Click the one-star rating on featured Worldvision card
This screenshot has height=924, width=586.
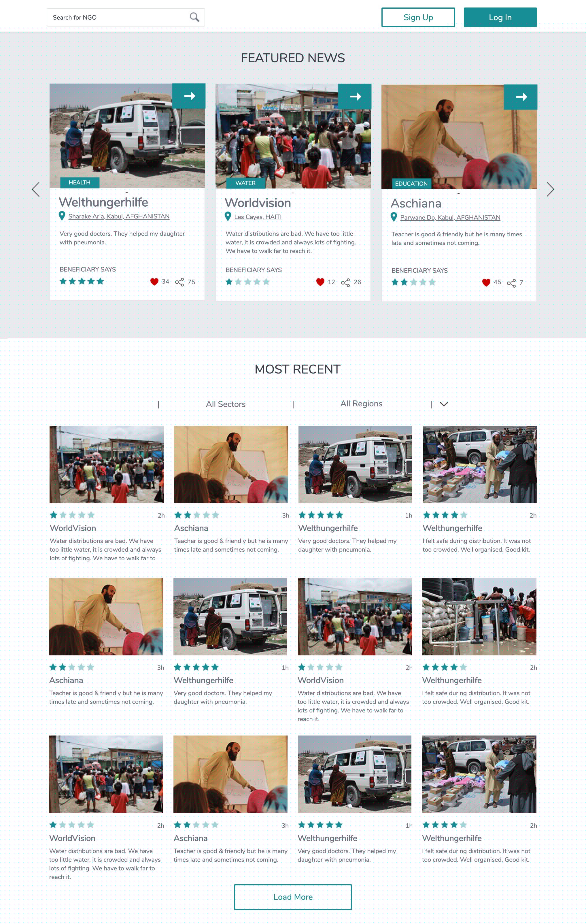pyautogui.click(x=248, y=282)
